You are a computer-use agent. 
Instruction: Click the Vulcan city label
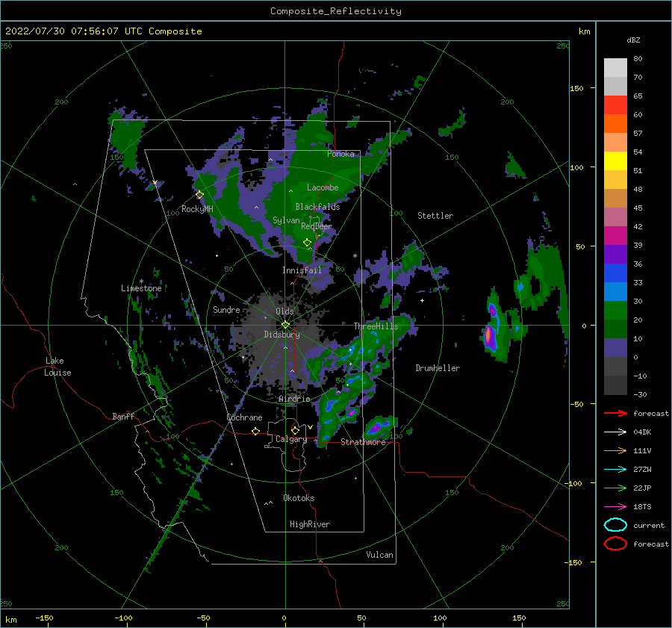tap(379, 555)
